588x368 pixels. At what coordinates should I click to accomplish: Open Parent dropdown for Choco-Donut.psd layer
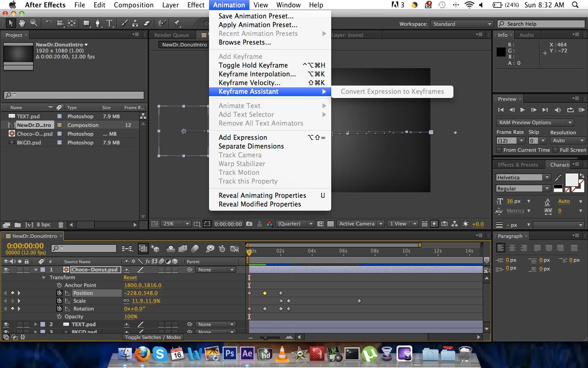click(x=215, y=270)
